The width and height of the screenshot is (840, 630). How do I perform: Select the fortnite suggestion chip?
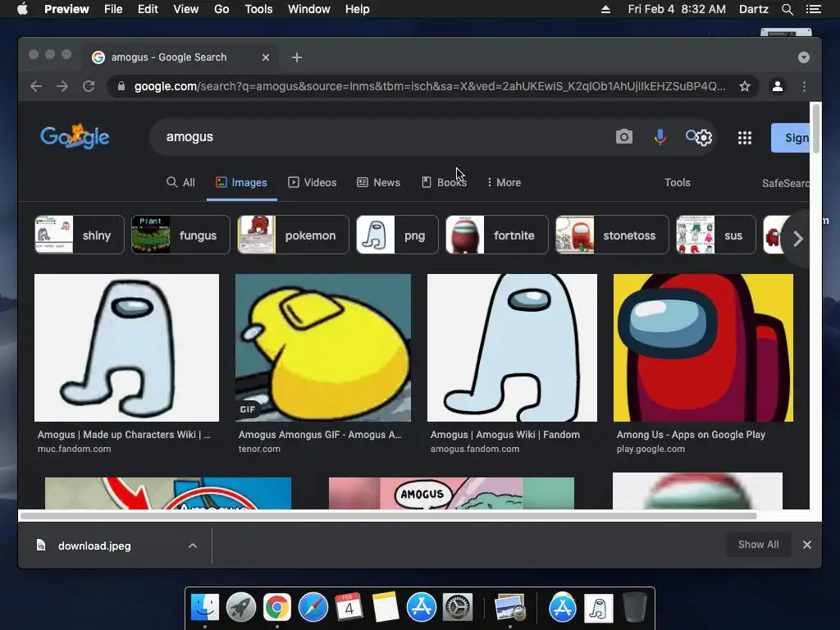coord(496,235)
